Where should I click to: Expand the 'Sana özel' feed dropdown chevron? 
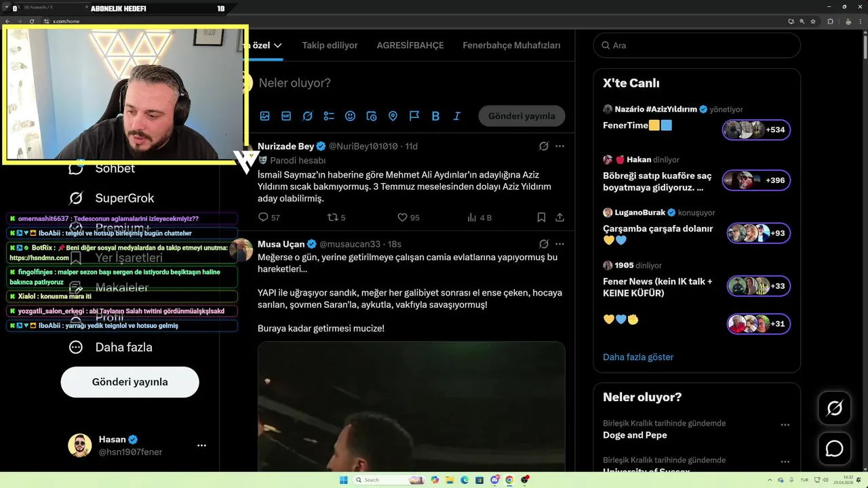point(277,45)
